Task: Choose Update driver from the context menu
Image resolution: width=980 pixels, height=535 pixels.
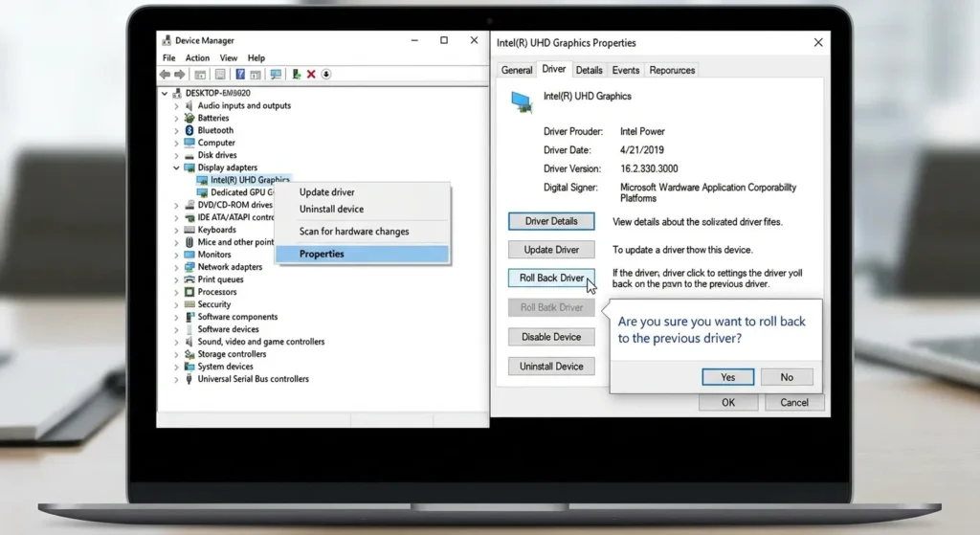Action: (362, 191)
